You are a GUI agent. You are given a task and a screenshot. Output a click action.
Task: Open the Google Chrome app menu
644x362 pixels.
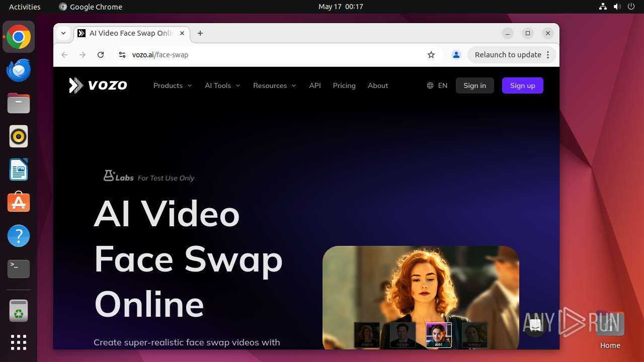pos(91,7)
